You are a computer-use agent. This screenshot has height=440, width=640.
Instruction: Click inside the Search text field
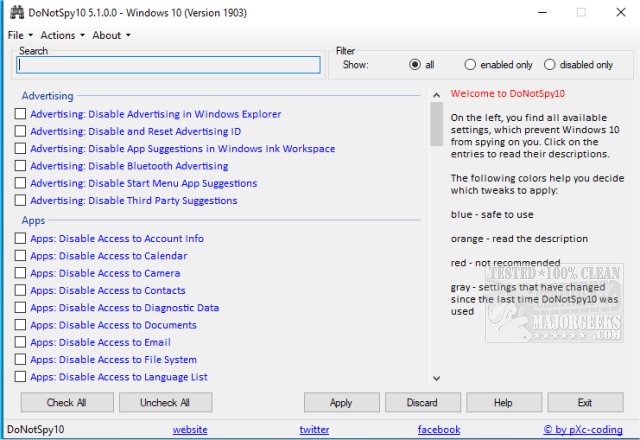pyautogui.click(x=168, y=65)
